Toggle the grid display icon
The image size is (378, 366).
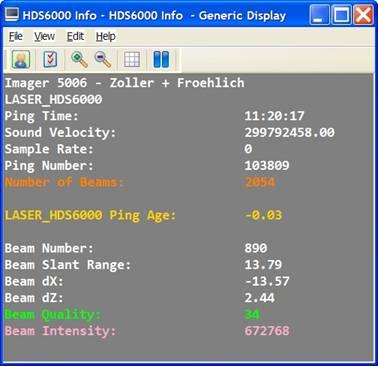pos(132,60)
